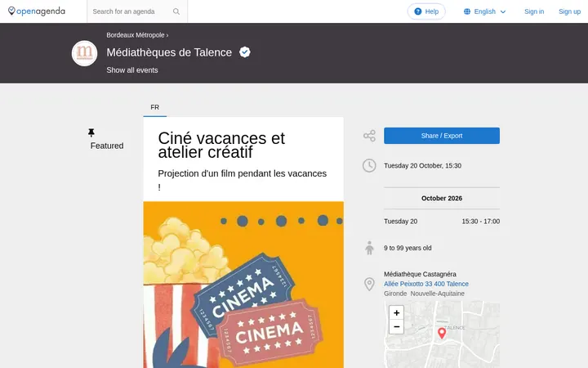The height and width of the screenshot is (368, 588).
Task: Click the location pin icon beside address
Action: [369, 285]
